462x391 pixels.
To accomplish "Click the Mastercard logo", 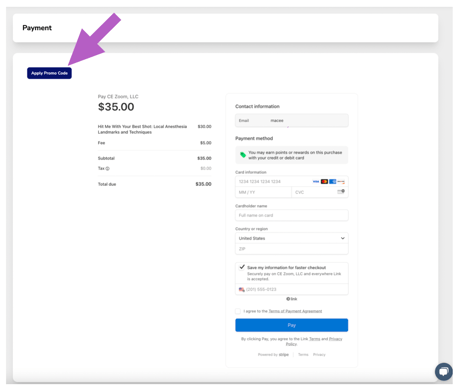I will click(324, 182).
